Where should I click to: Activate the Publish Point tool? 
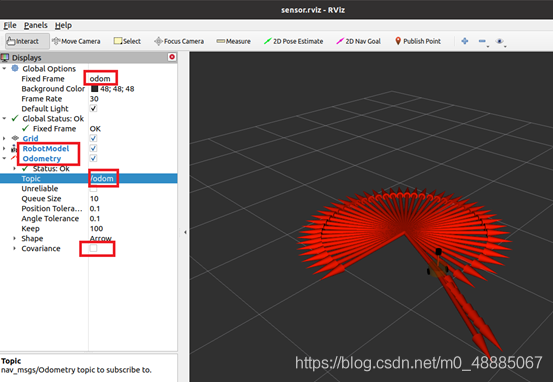pos(418,41)
